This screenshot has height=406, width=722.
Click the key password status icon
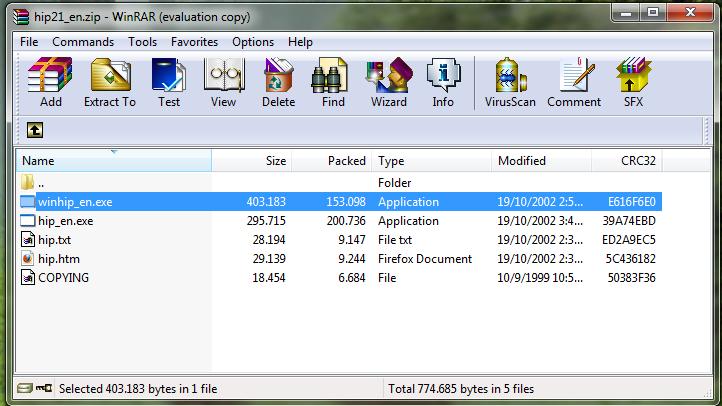44,389
